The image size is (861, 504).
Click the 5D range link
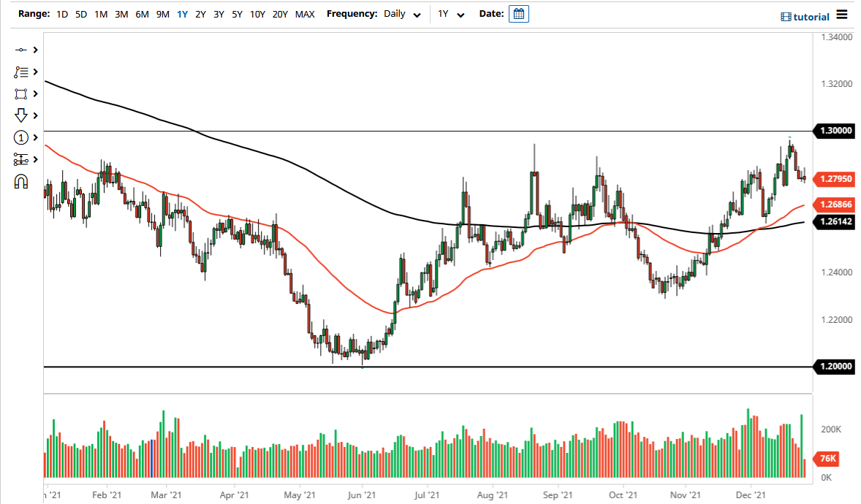tap(80, 14)
